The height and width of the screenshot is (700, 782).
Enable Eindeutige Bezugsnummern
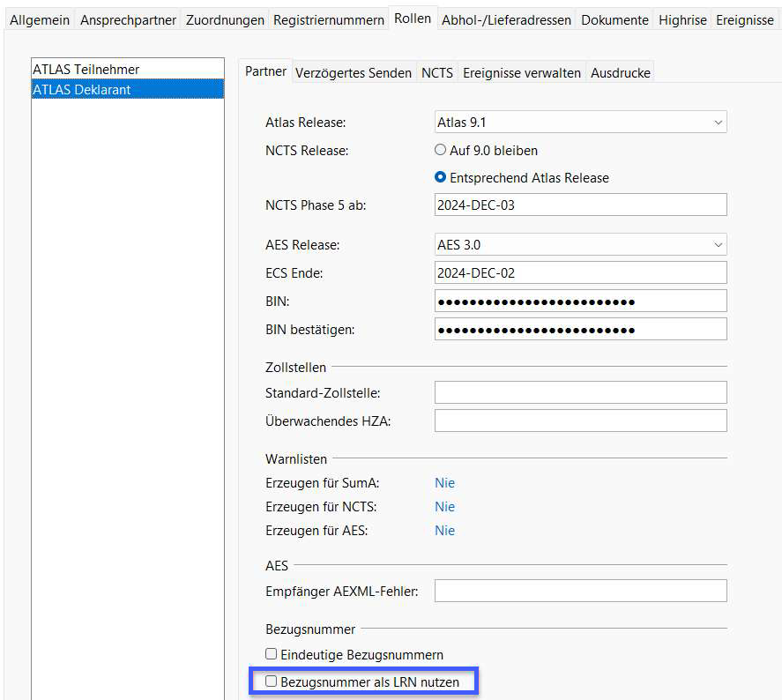pyautogui.click(x=273, y=654)
